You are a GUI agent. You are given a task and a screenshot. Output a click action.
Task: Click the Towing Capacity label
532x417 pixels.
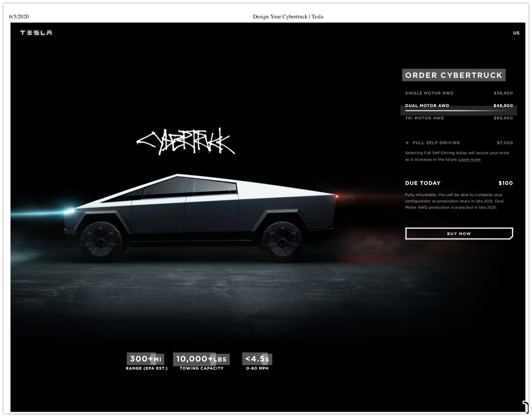(x=201, y=368)
